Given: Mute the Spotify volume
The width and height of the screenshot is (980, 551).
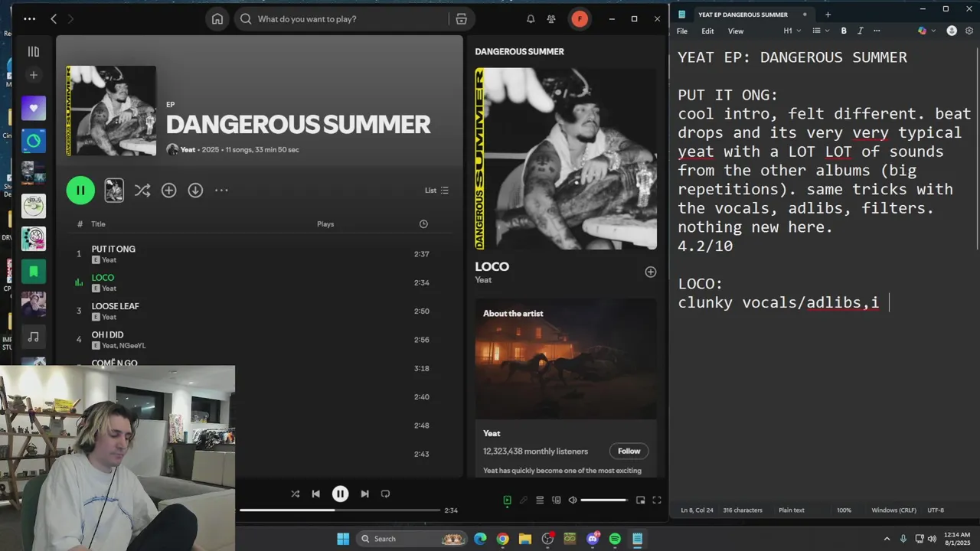Looking at the screenshot, I should click(x=573, y=500).
